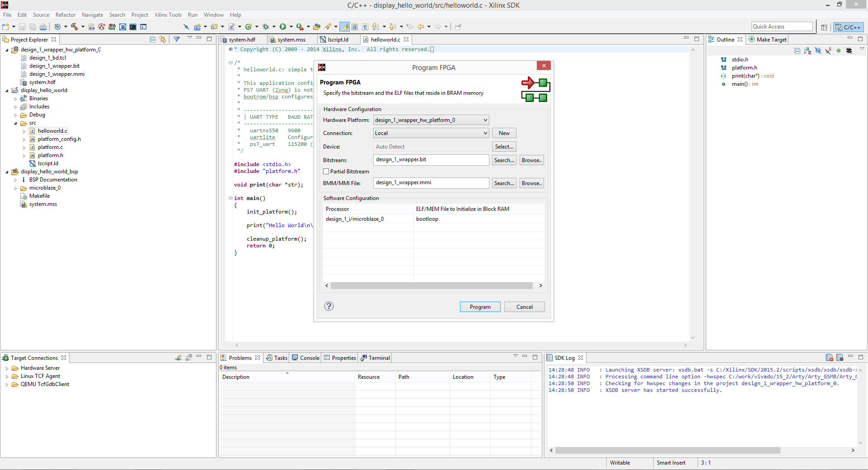Click the Software Configuration horizontal scrollbar

pos(432,286)
